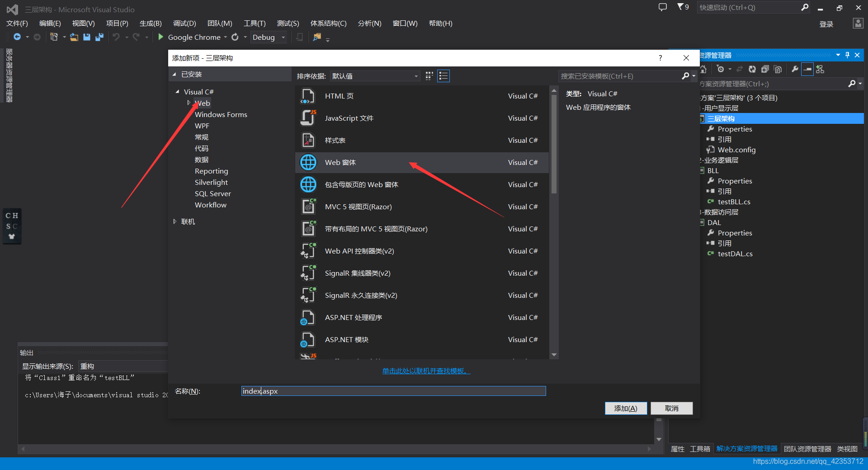Click the dialog help question mark
Screen dimensions: 868x470
tap(660, 58)
